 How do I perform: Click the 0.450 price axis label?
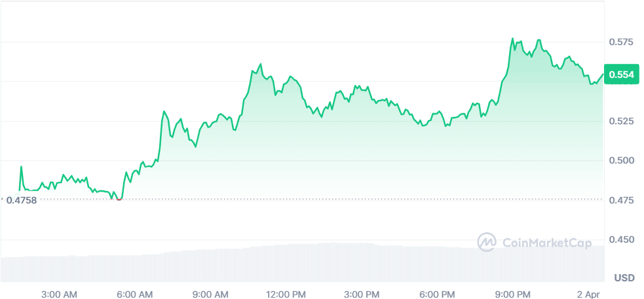pos(620,240)
